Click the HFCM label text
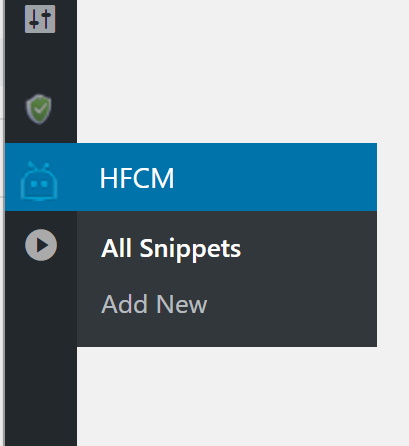 pos(137,178)
